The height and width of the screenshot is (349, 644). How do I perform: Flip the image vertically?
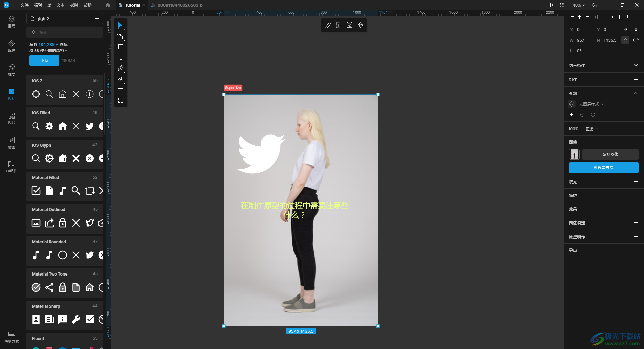(636, 30)
